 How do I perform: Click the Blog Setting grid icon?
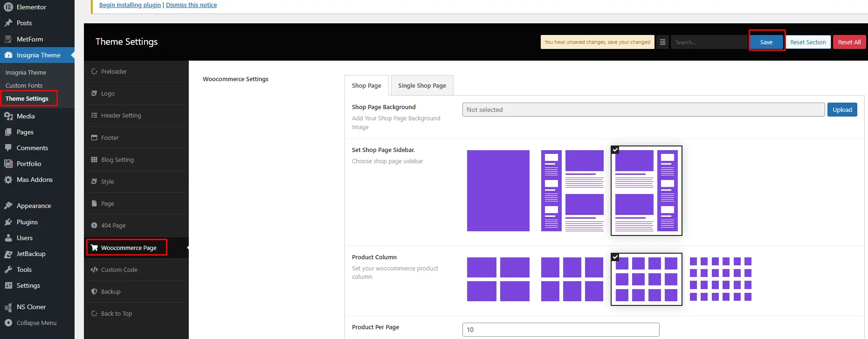(94, 159)
